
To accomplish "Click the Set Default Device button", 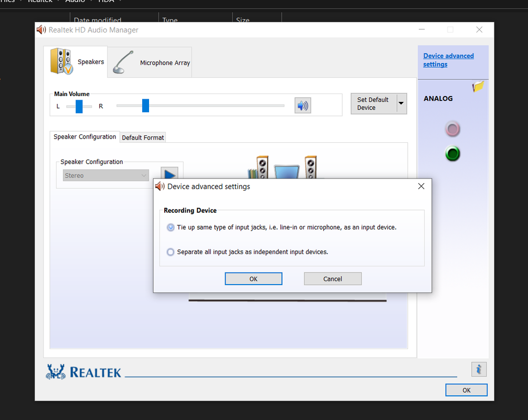I will tap(374, 104).
